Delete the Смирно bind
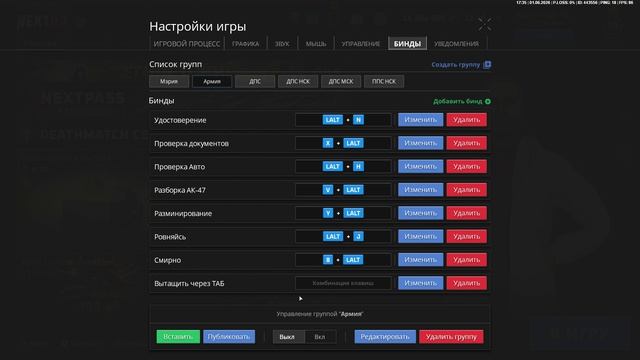Viewport: 640px width, 360px height. click(x=466, y=260)
